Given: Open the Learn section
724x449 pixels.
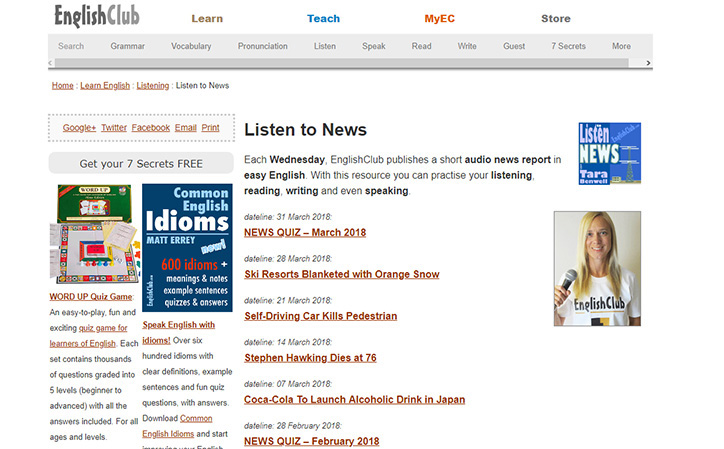Looking at the screenshot, I should 207,18.
